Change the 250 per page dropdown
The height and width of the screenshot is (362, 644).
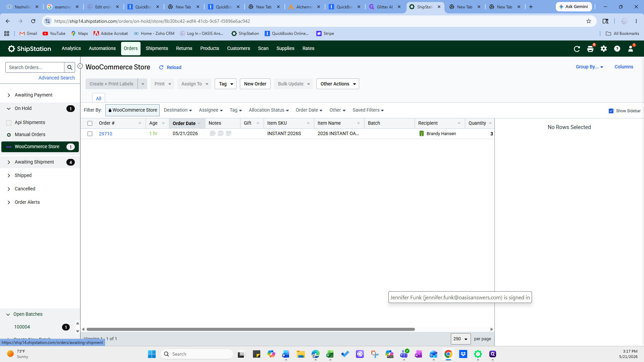(x=461, y=339)
